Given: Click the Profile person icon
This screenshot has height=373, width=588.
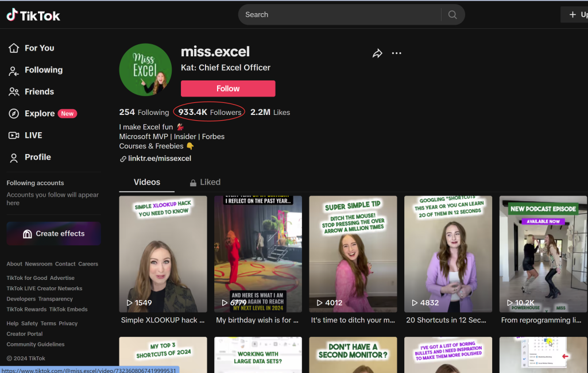Looking at the screenshot, I should coord(14,157).
